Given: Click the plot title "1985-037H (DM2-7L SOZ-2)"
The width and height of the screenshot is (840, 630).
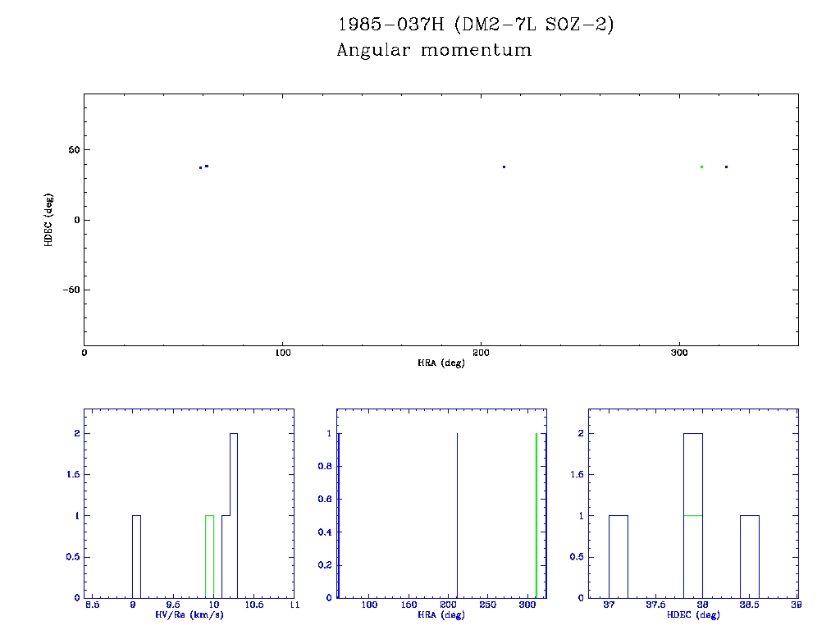Looking at the screenshot, I should [475, 25].
